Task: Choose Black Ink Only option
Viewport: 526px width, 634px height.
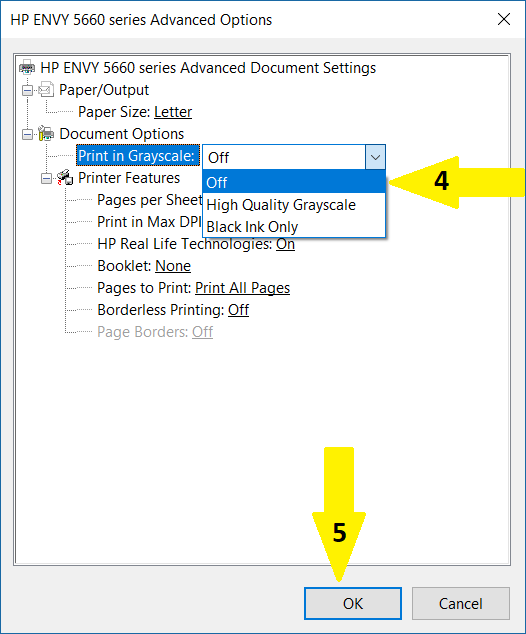Action: tap(294, 226)
